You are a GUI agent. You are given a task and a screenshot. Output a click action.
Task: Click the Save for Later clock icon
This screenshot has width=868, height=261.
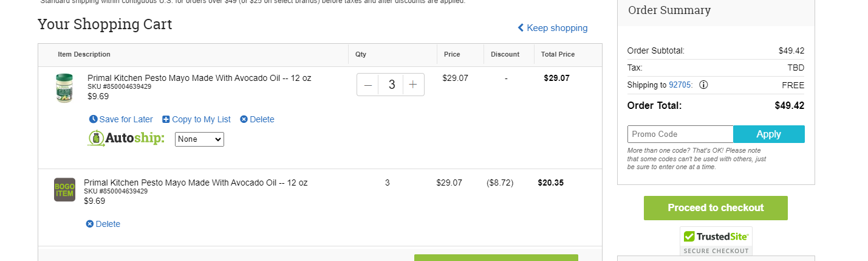point(93,119)
